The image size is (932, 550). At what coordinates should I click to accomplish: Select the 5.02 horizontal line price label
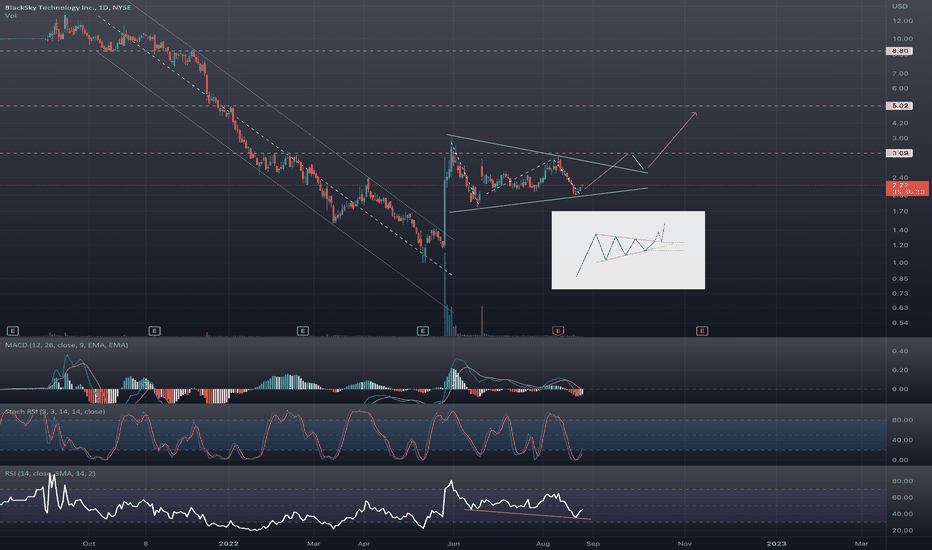900,106
